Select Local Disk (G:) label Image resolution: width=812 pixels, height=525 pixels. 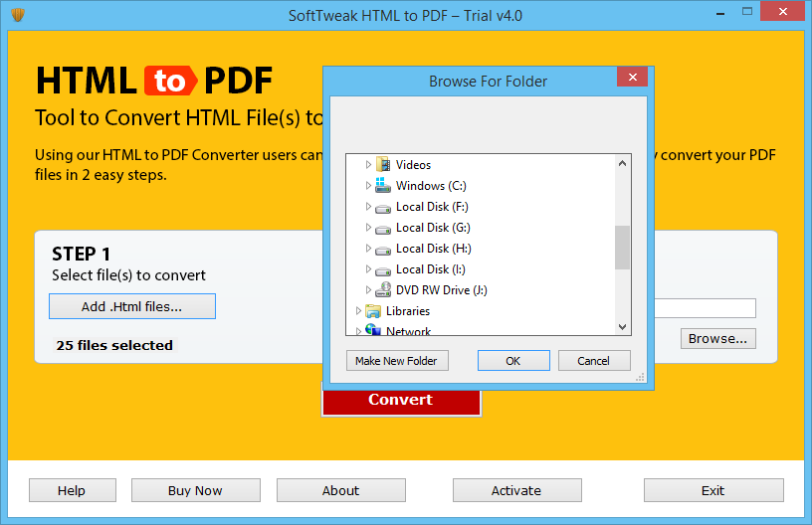[x=433, y=228]
